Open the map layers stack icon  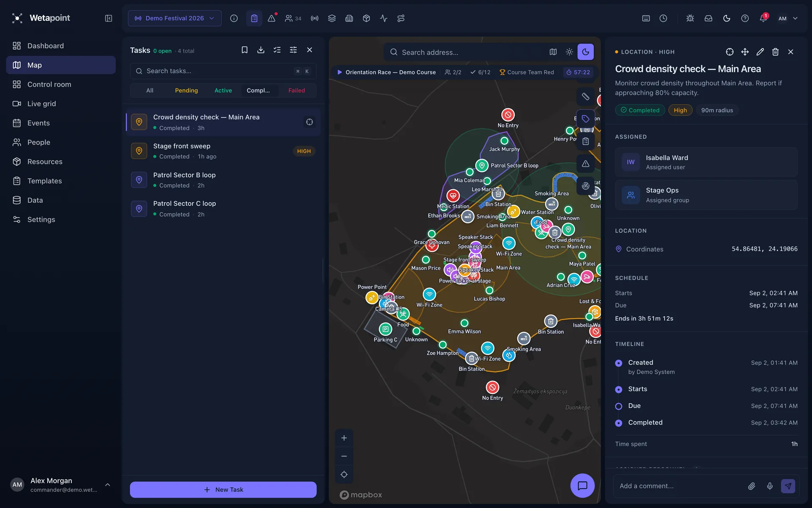(x=332, y=18)
